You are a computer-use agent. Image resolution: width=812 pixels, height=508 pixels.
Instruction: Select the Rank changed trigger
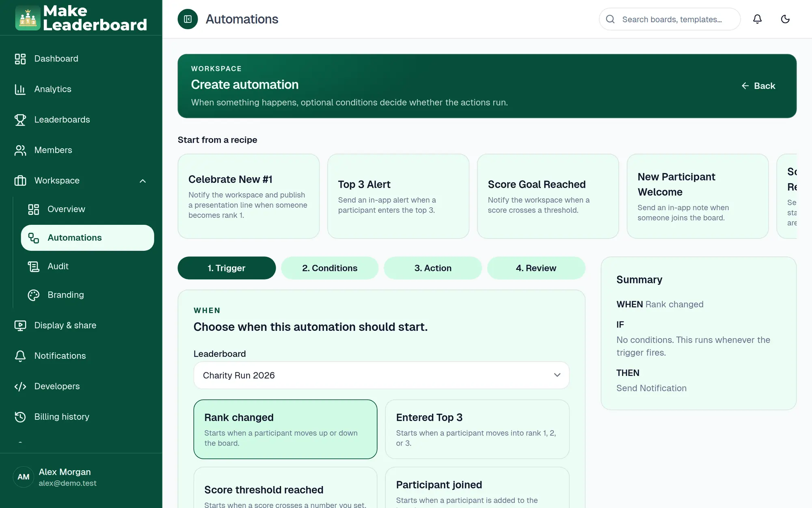(285, 429)
